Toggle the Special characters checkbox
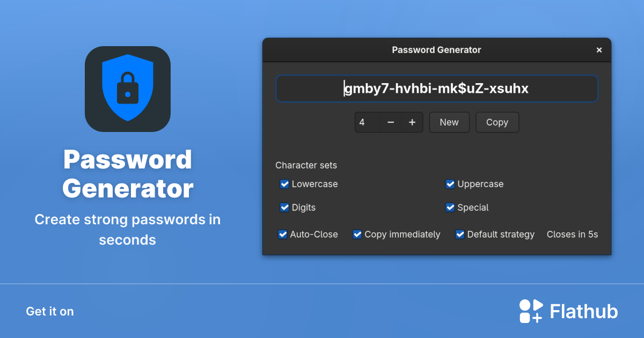Viewport: 644px width, 338px height. (x=450, y=208)
